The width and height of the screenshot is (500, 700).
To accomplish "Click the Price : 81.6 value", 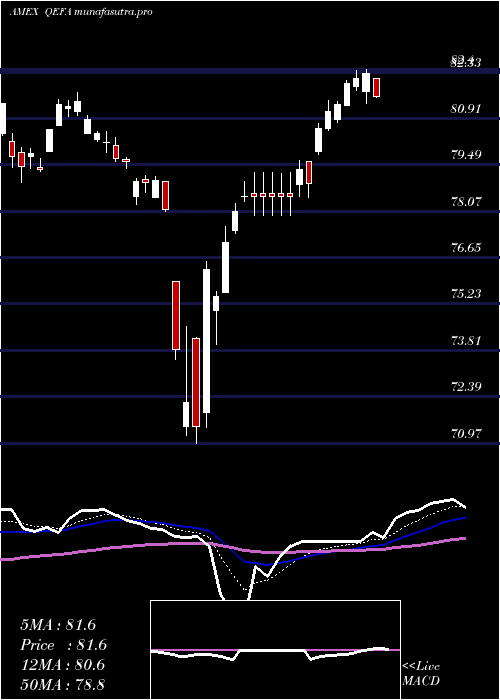I will [64, 645].
